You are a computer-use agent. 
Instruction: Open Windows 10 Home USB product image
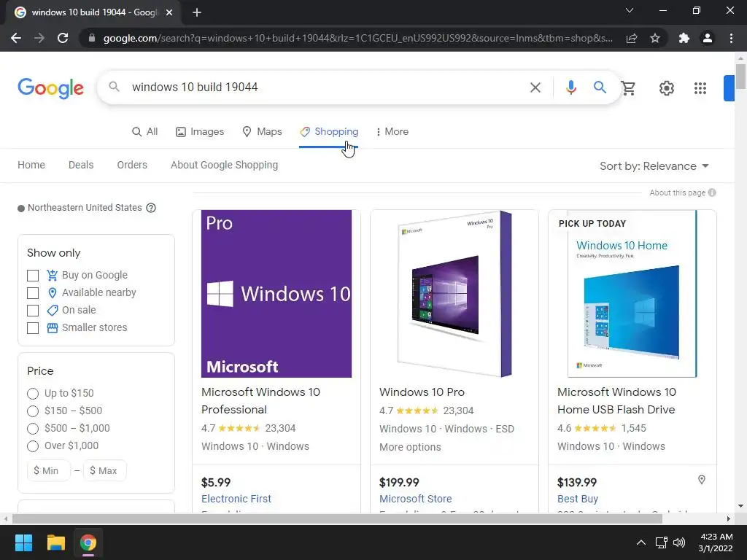pyautogui.click(x=632, y=294)
